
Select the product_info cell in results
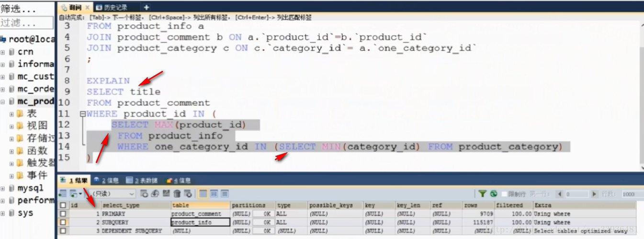201,222
